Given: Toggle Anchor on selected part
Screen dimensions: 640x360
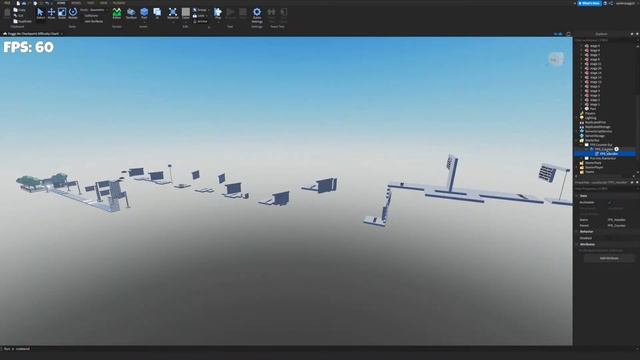Looking at the screenshot, I should 200,21.
